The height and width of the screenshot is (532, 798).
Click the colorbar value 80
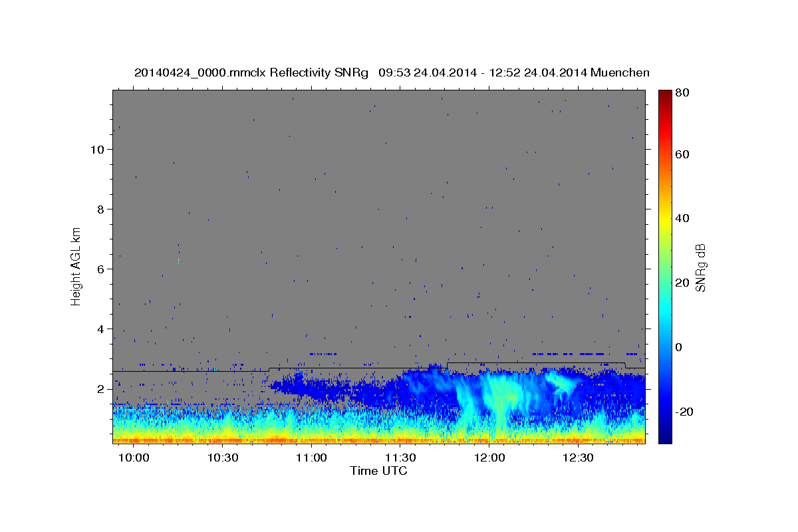click(682, 93)
